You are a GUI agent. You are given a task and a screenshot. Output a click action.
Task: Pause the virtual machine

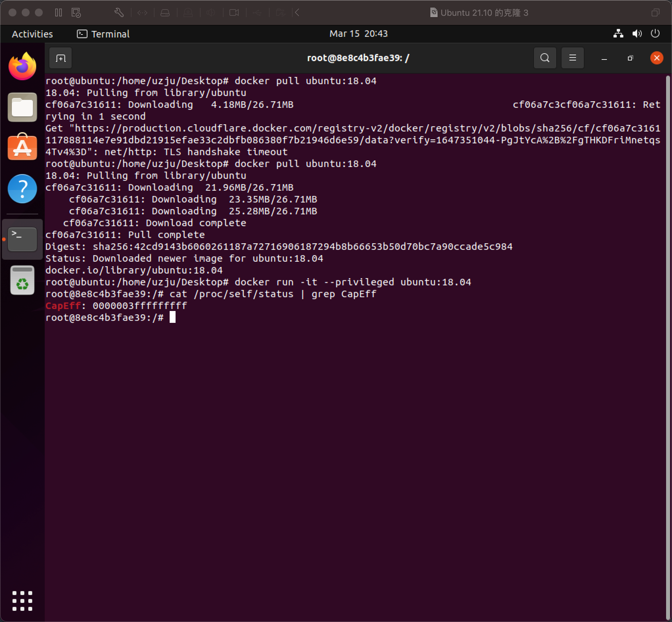pyautogui.click(x=59, y=13)
